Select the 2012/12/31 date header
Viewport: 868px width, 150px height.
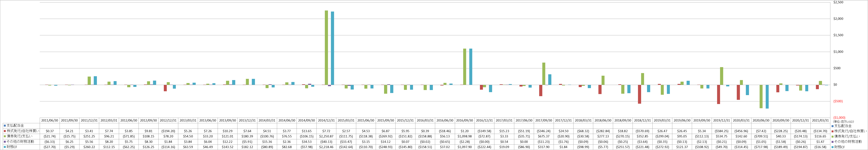(x=168, y=120)
